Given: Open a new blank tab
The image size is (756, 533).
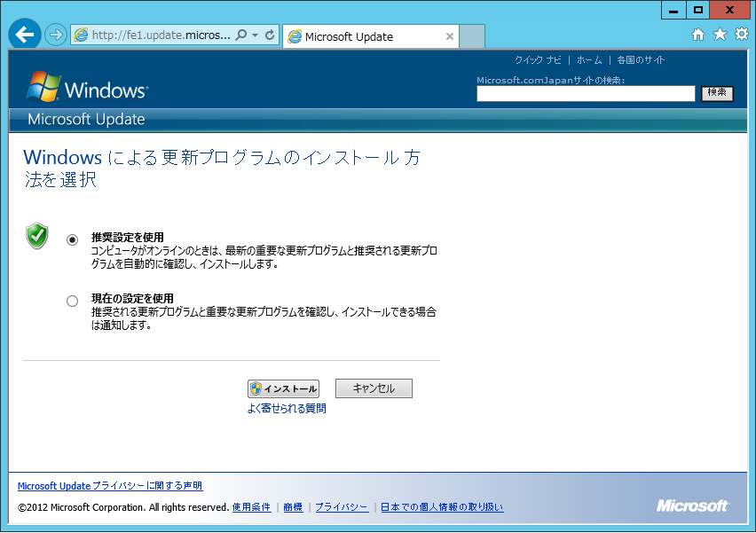Looking at the screenshot, I should (471, 36).
